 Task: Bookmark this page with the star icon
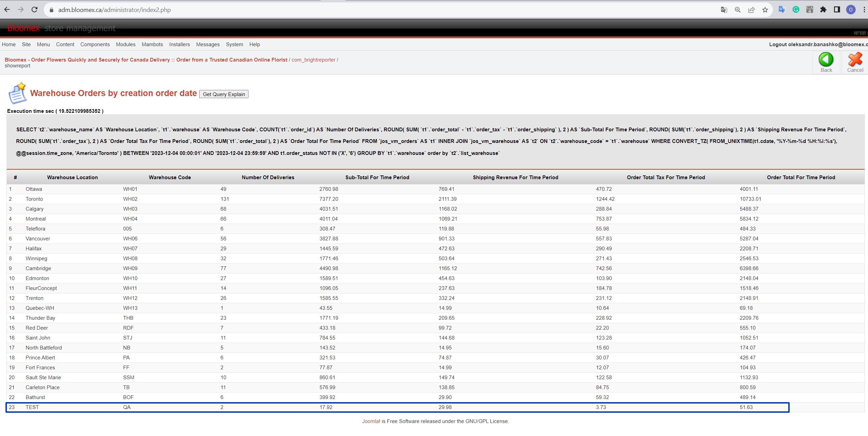tap(765, 10)
